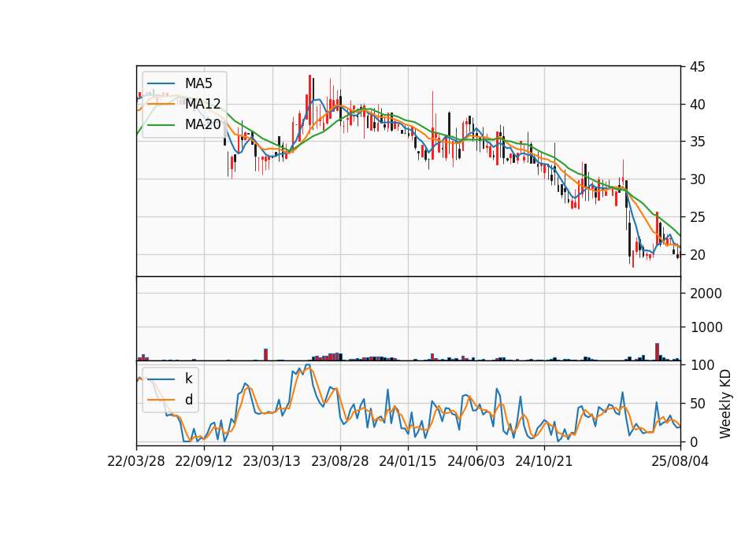Click the KD axis value 50
The height and width of the screenshot is (543, 756).
(697, 403)
